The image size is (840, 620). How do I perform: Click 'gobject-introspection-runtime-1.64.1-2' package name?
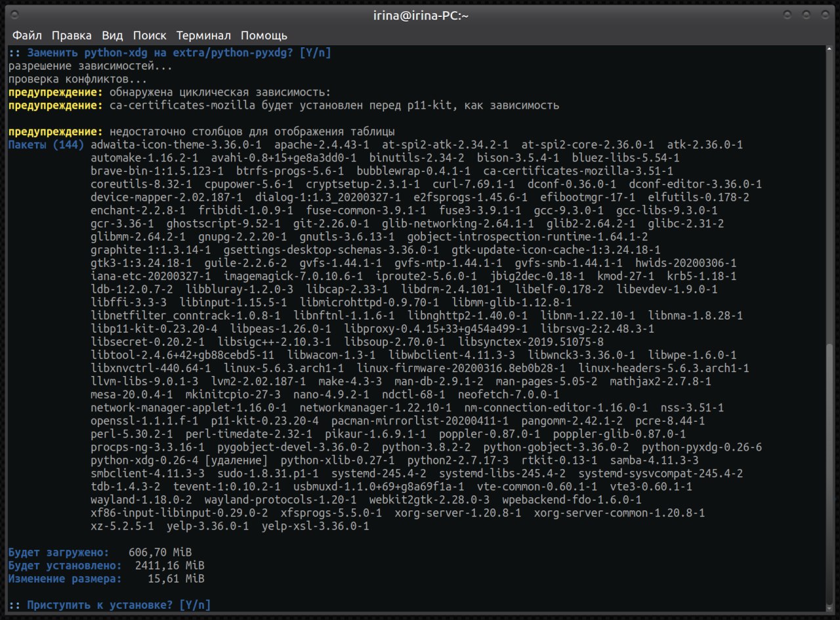pos(528,236)
